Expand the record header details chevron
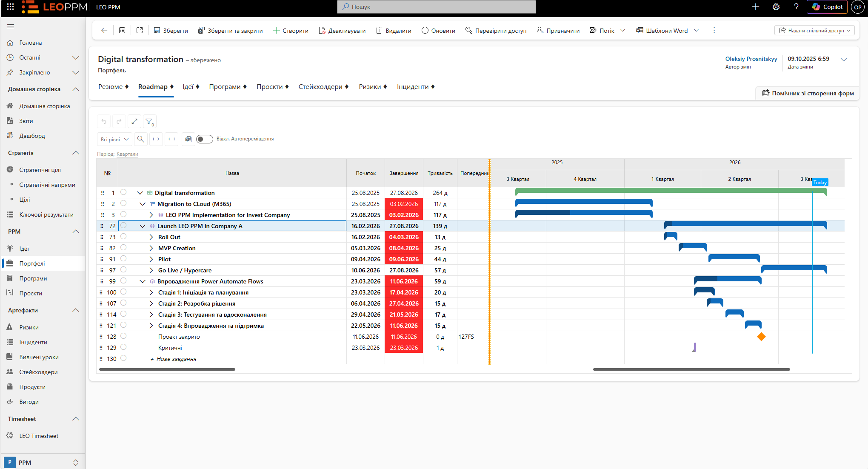The height and width of the screenshot is (469, 868). tap(844, 60)
